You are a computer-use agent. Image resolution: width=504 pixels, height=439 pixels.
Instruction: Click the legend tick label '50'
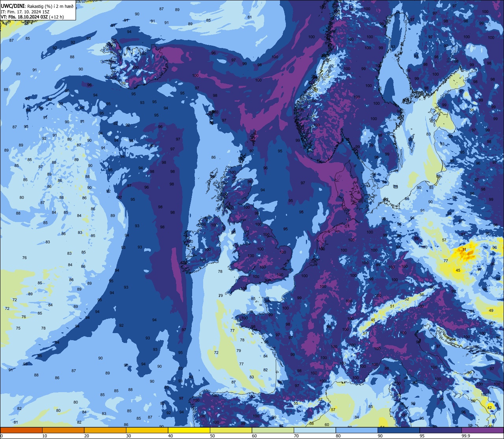212,436
